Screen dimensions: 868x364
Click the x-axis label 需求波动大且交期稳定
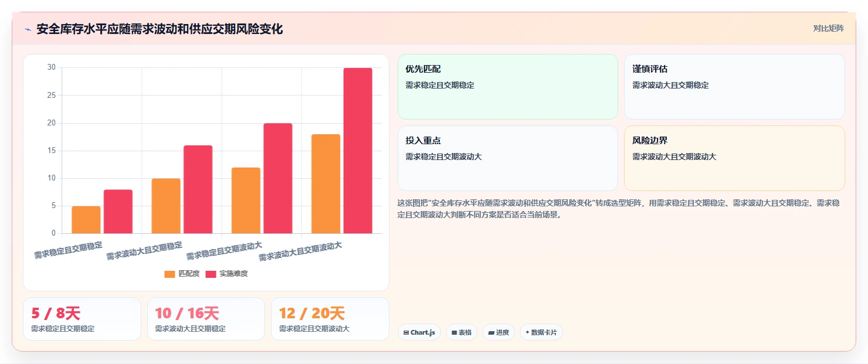(x=144, y=250)
